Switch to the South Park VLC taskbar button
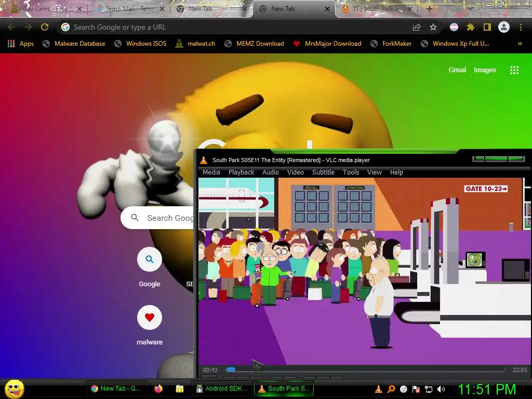532x399 pixels. click(284, 389)
